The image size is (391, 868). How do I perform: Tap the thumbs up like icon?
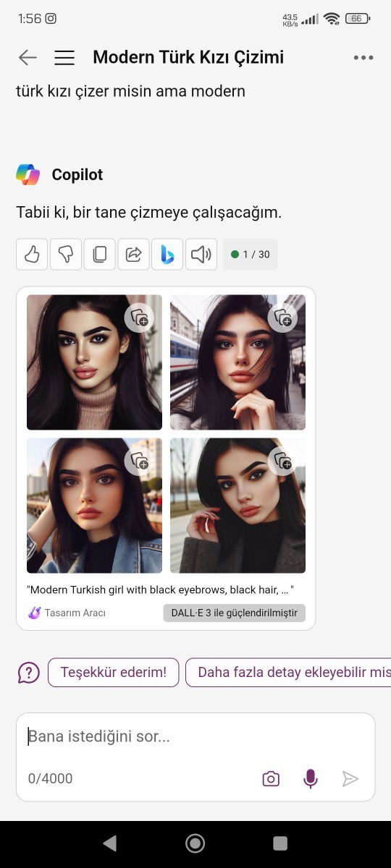[x=32, y=254]
